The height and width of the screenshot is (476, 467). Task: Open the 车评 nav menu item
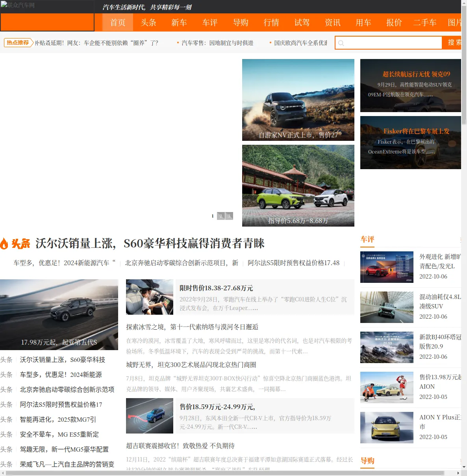point(210,22)
